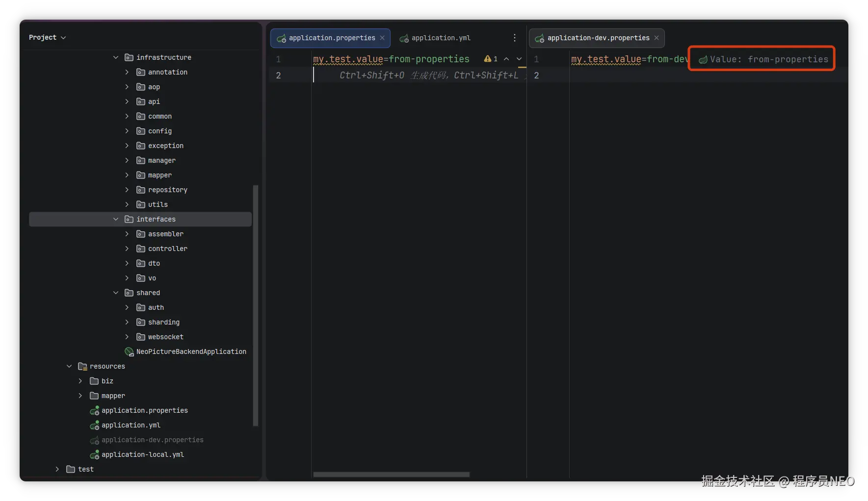868x501 pixels.
Task: Click line number 2 in application.properties gutter
Action: tap(279, 75)
